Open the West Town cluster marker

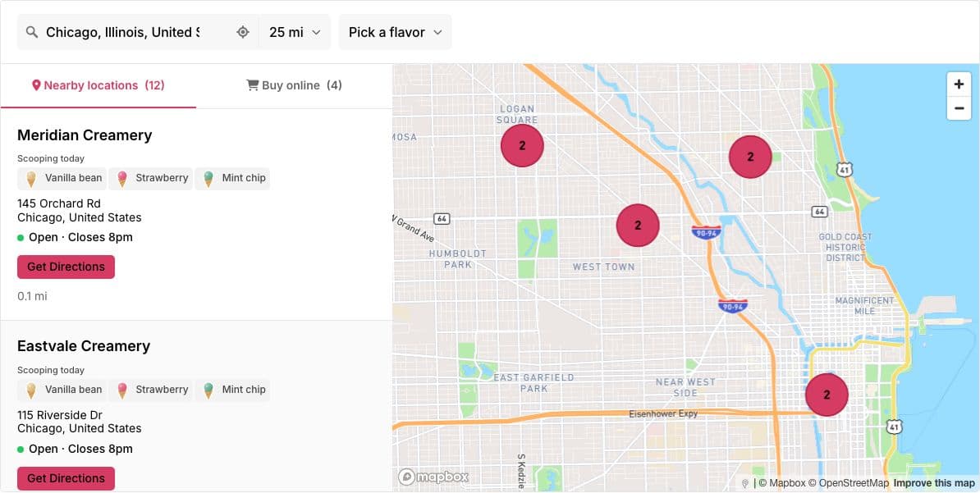[638, 225]
